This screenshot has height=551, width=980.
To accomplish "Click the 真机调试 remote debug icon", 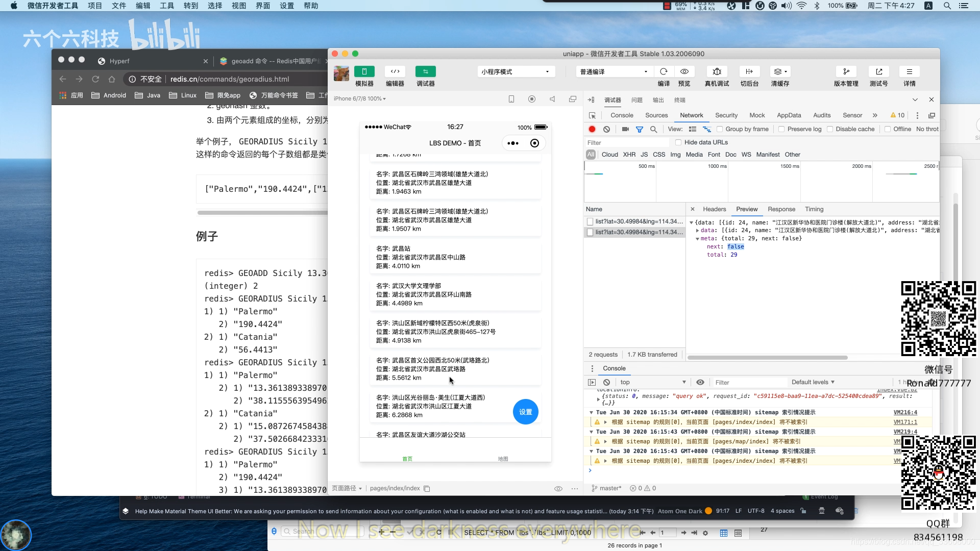I will [717, 71].
